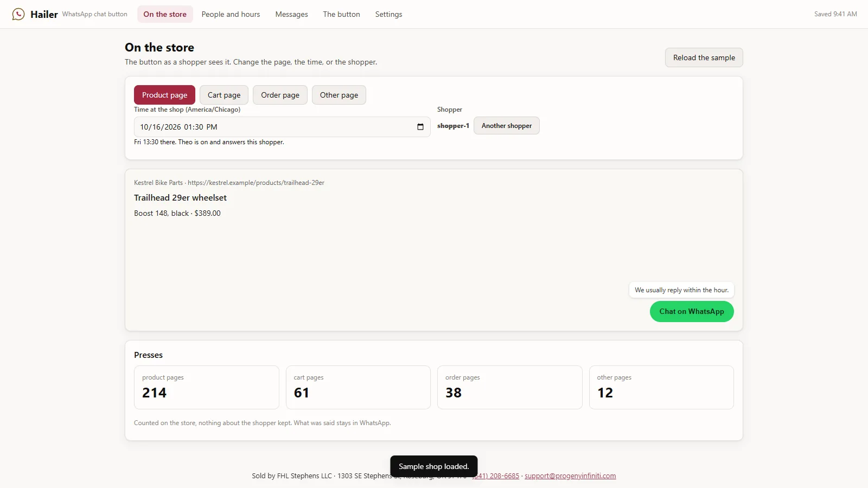868x488 pixels.
Task: Click the product pages 214 count card
Action: [207, 387]
